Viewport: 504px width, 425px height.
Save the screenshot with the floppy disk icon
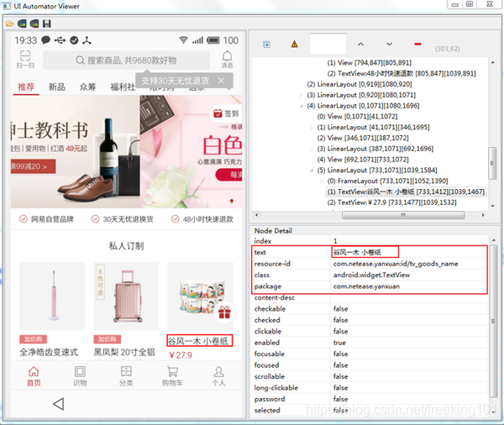[x=47, y=24]
